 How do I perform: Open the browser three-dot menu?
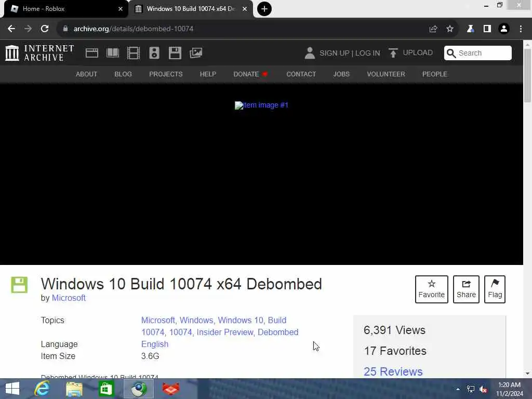(x=521, y=29)
